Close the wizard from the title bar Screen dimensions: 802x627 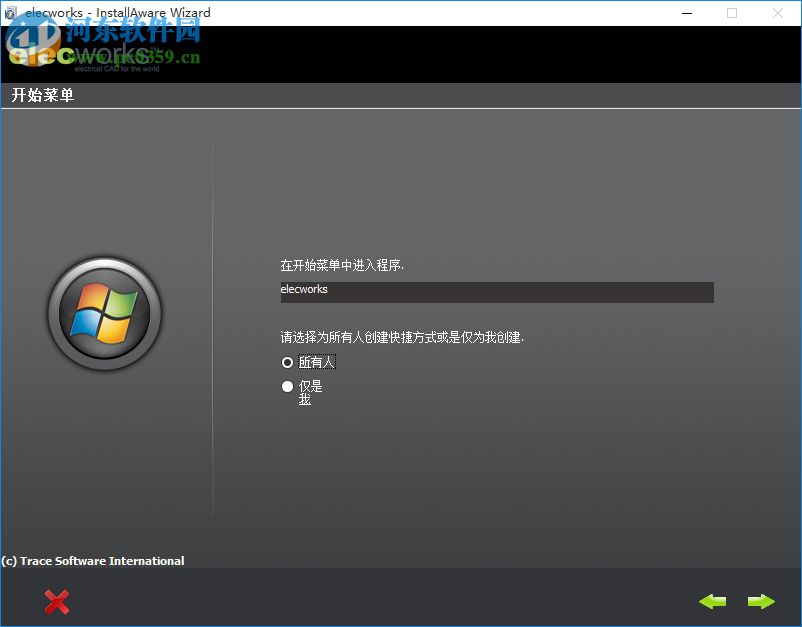[x=777, y=13]
